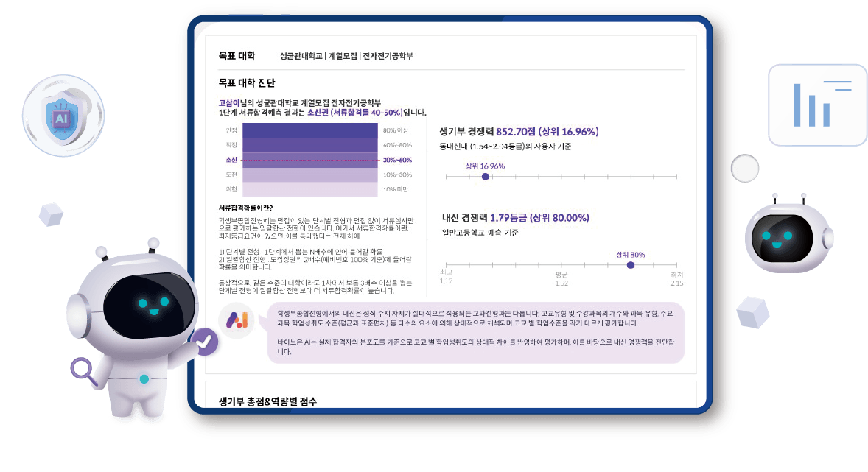The image size is (868, 472).
Task: Click the 생기부 총점&역량별 점수 heading
Action: [268, 402]
